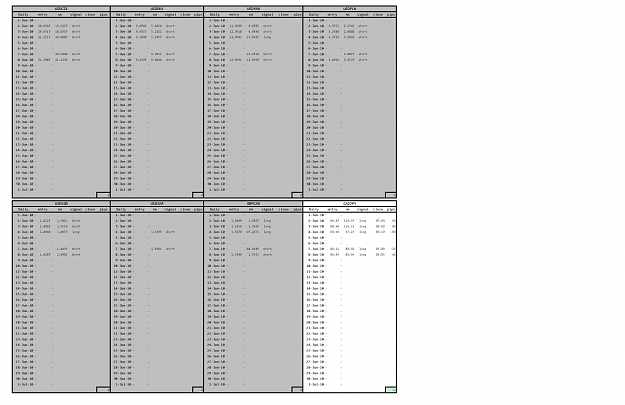
Task: Select the USDPLN table title cell
Action: [x=350, y=8]
